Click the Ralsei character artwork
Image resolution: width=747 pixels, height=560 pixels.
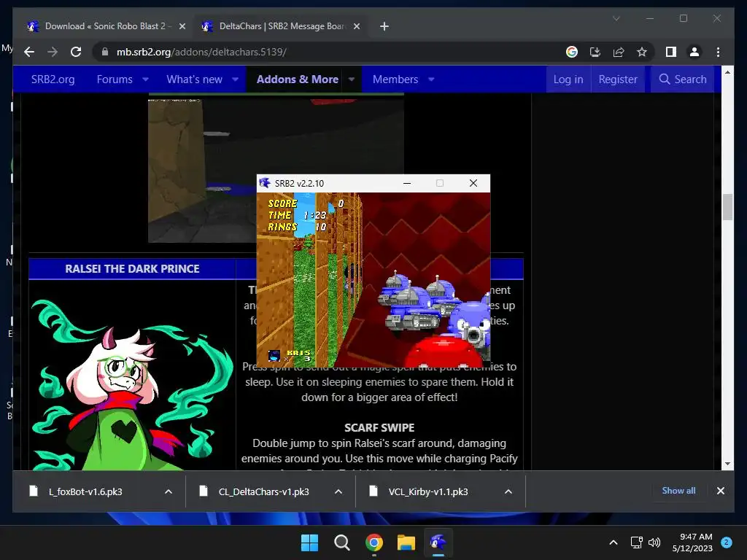coord(131,384)
